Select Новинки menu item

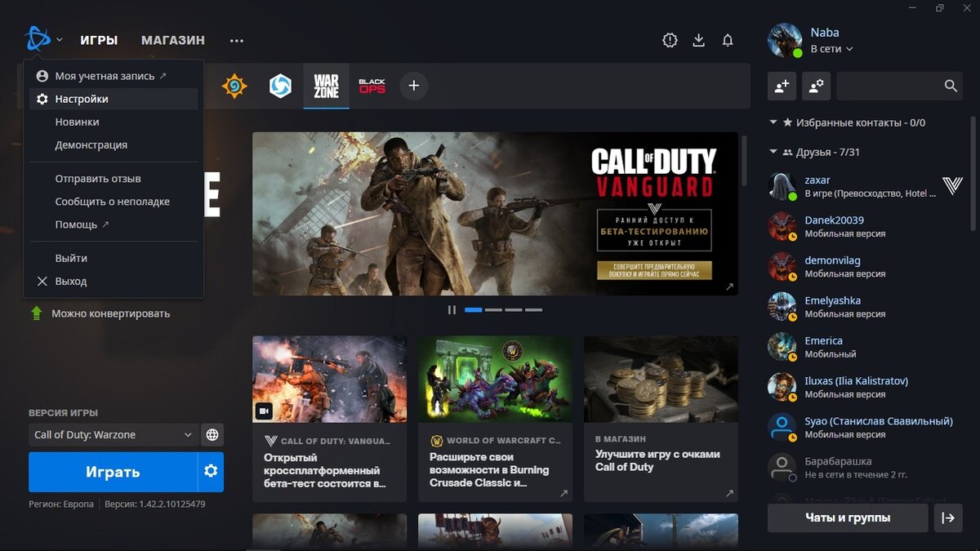click(x=114, y=122)
